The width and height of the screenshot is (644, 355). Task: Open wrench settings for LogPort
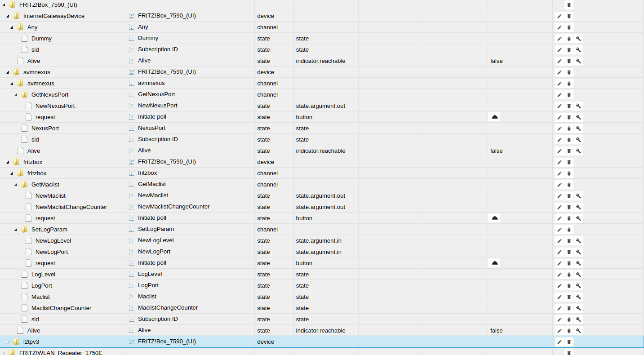pos(578,286)
